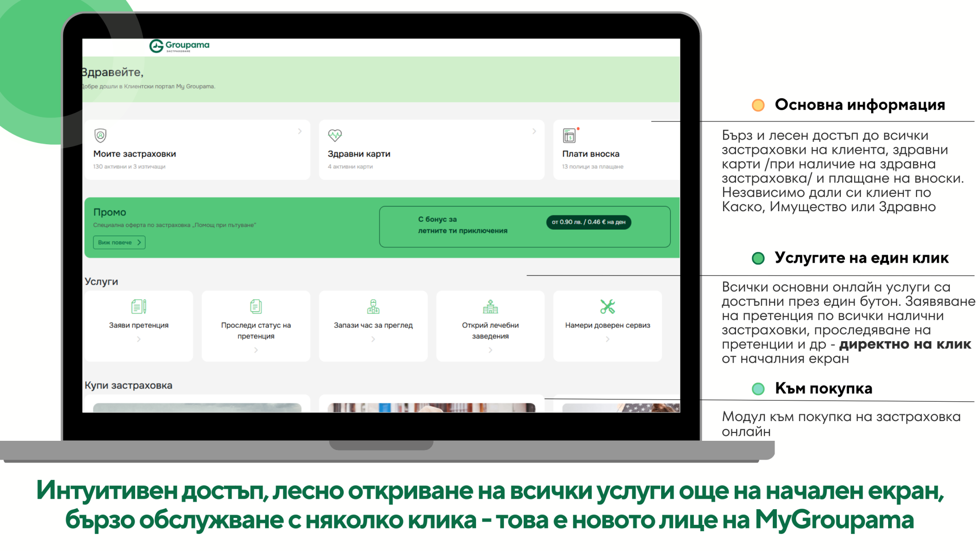Open the Плати вноска card title

(x=591, y=154)
